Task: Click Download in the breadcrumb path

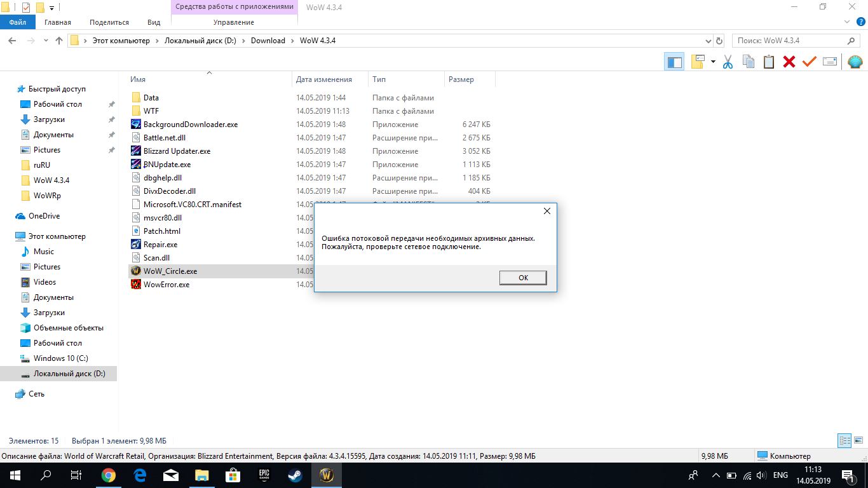Action: [x=268, y=41]
